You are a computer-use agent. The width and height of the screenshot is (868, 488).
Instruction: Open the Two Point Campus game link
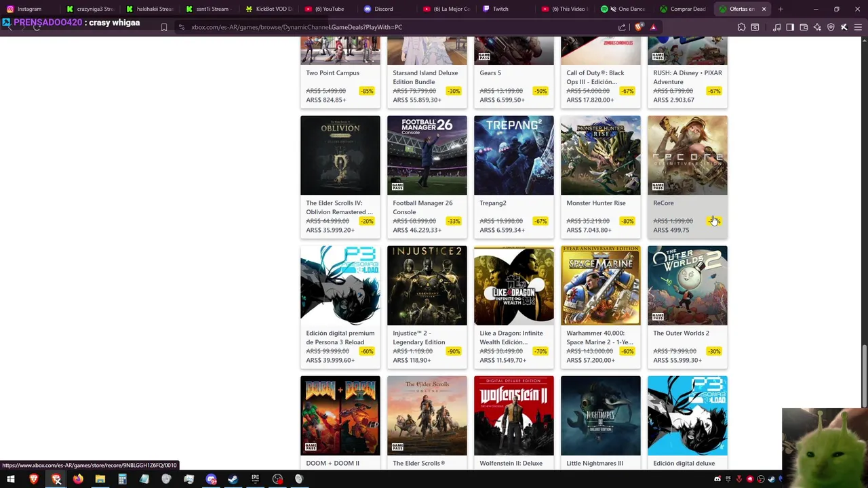[x=332, y=73]
